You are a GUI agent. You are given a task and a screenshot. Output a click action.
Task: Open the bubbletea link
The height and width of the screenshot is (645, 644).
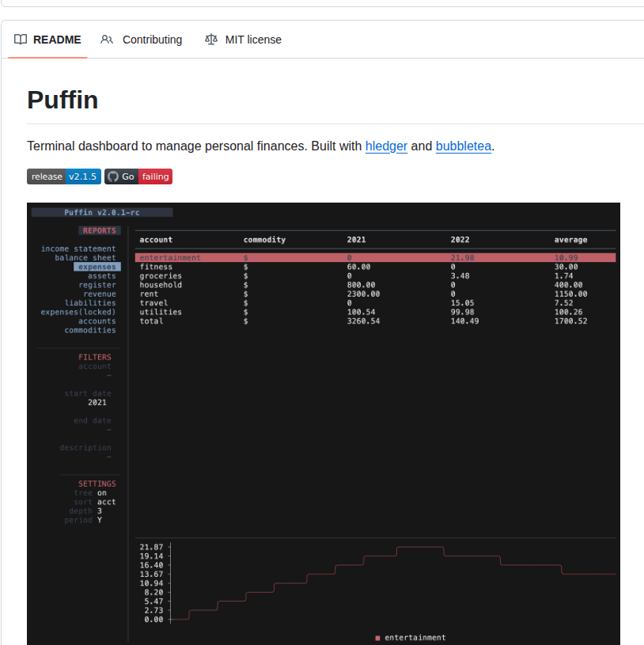point(463,146)
